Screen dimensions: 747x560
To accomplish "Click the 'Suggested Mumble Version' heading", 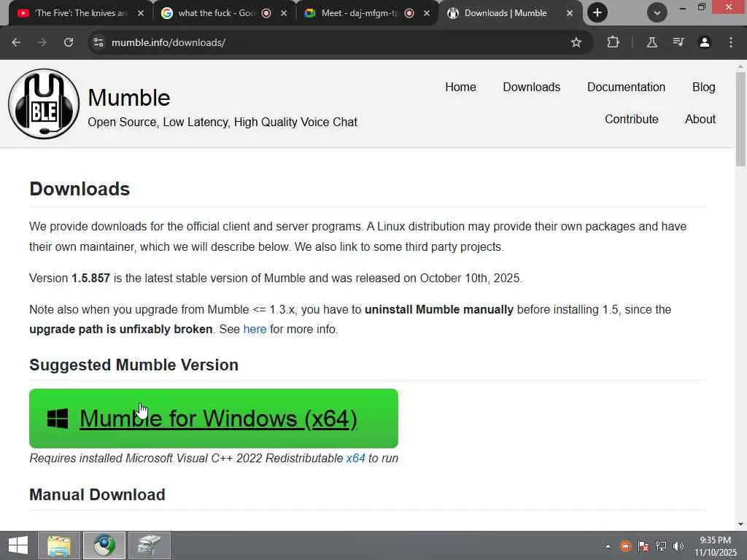I will [x=134, y=365].
